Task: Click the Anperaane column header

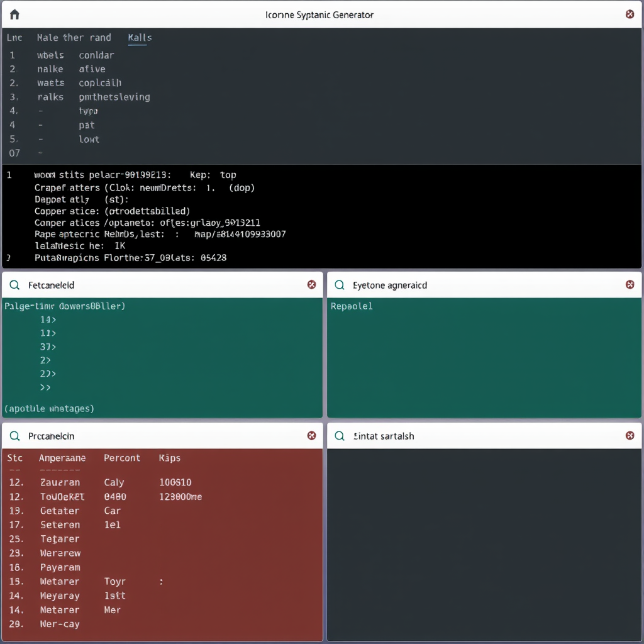Action: (x=62, y=458)
